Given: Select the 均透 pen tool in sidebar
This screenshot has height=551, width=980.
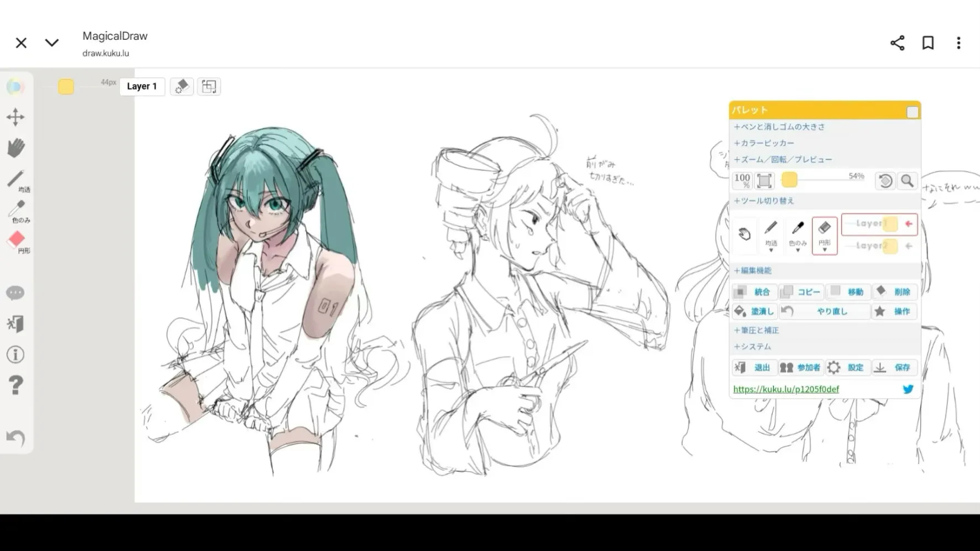Looking at the screenshot, I should tap(17, 180).
